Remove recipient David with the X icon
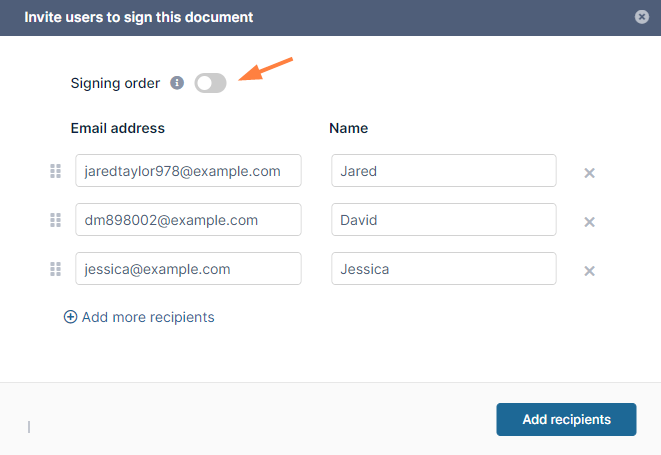 click(x=589, y=221)
